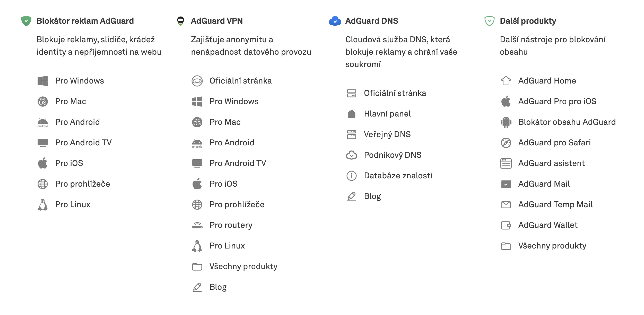The image size is (644, 315).
Task: Click the macOS icon next to Pro Mac
Action: click(x=43, y=101)
